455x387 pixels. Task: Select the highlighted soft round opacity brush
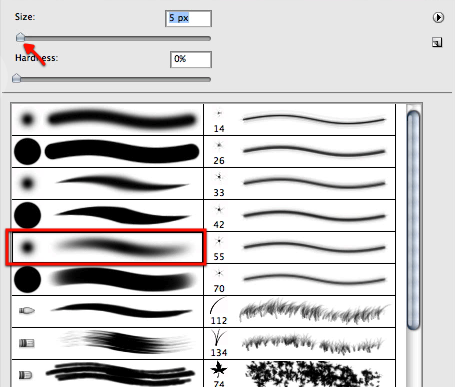[107, 247]
